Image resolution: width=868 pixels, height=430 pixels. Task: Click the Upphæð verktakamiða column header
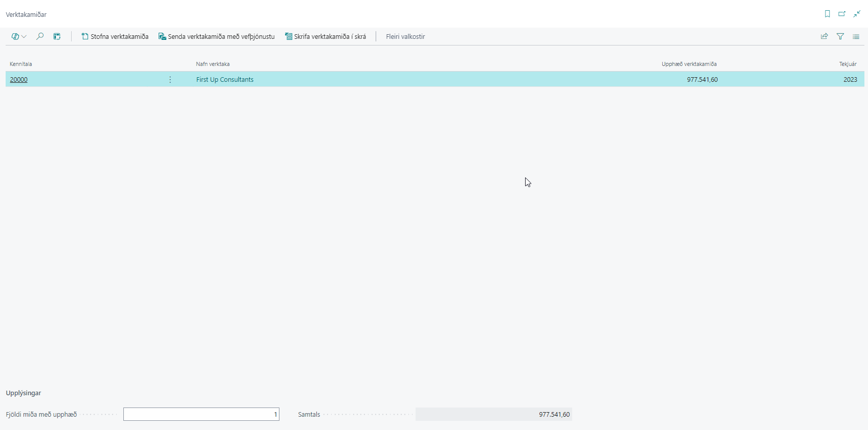688,64
